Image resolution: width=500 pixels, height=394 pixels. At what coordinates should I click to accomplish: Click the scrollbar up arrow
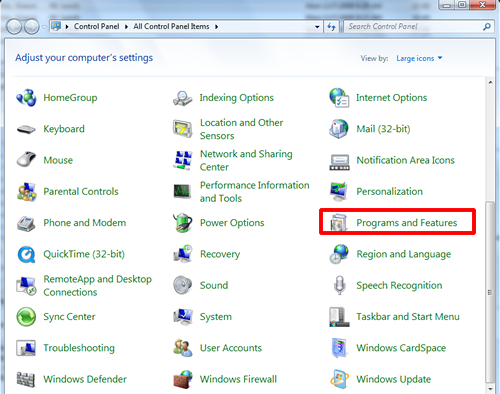(490, 82)
